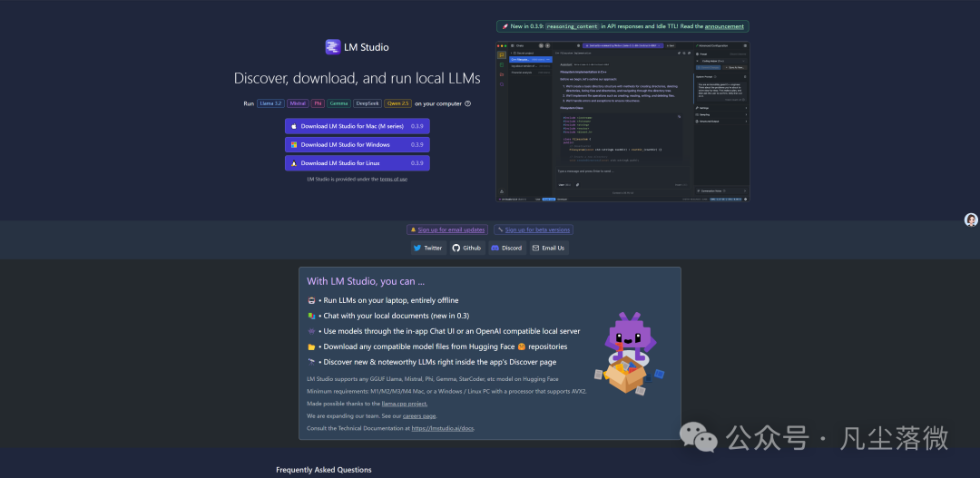Click the Llama 3.2 model tag

(270, 103)
